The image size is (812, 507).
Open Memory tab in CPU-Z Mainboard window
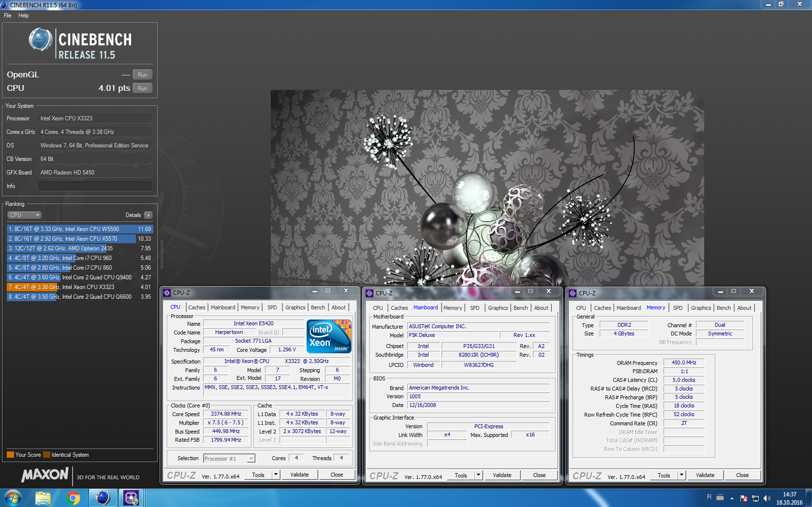tap(453, 308)
